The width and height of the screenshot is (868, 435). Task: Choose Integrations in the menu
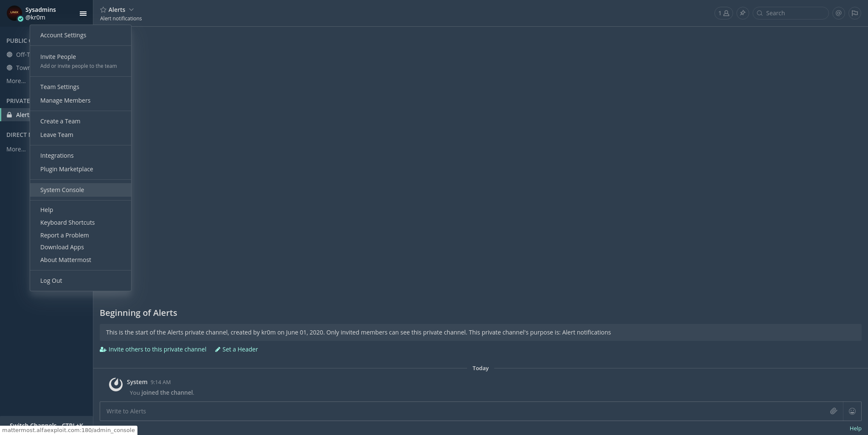(x=57, y=156)
